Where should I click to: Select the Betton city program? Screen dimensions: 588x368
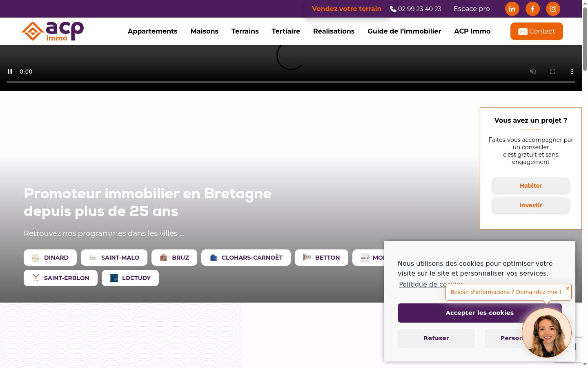[x=321, y=258]
